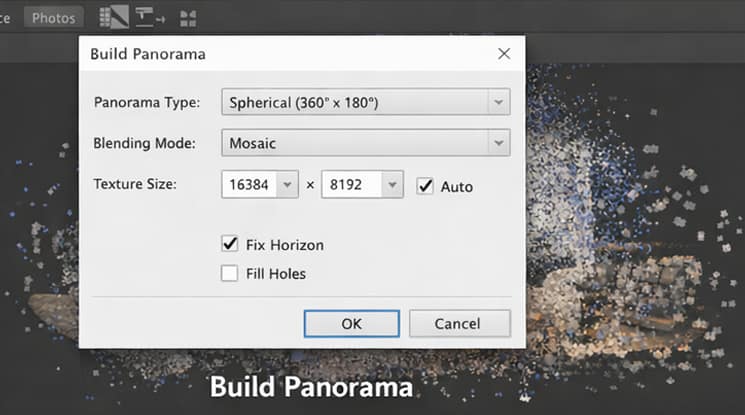Open the Mosaic blending mode combo box
The image size is (745, 415).
coord(355,143)
